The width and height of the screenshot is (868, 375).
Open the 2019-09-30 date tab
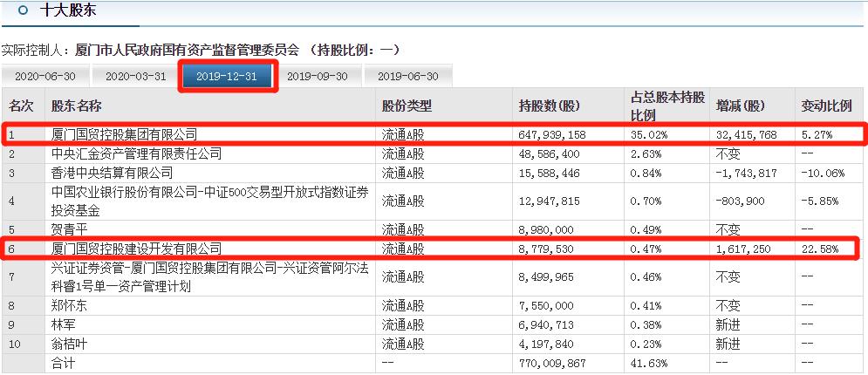(x=318, y=77)
